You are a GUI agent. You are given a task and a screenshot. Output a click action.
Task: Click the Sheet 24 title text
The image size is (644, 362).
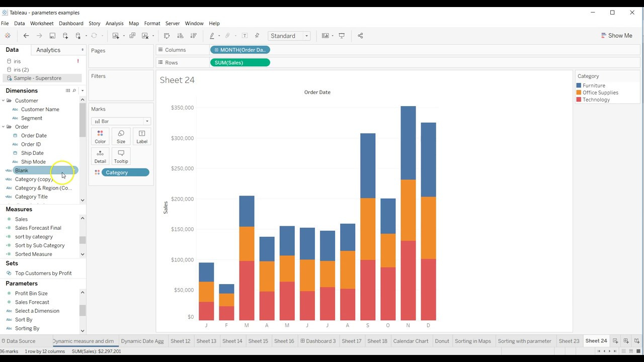coord(177,80)
